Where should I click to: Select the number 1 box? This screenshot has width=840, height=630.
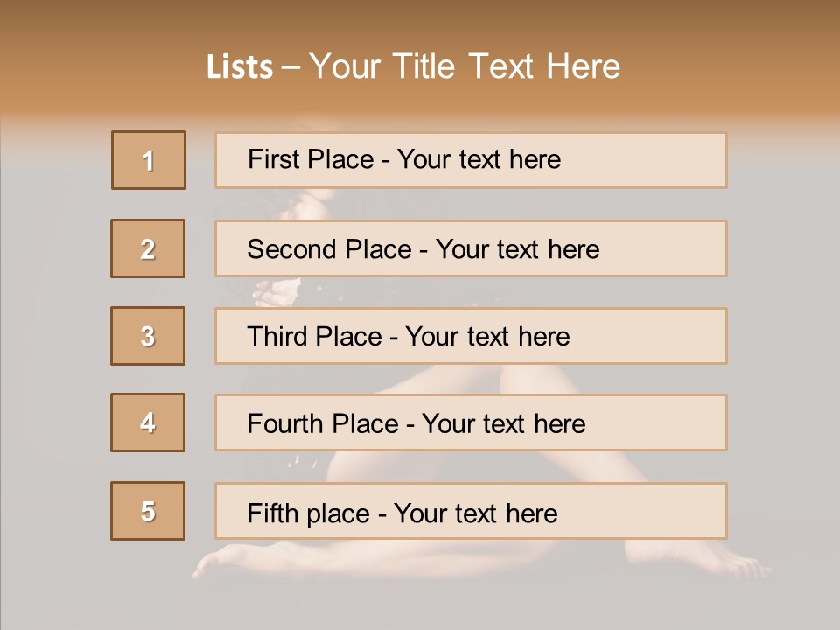coord(149,160)
